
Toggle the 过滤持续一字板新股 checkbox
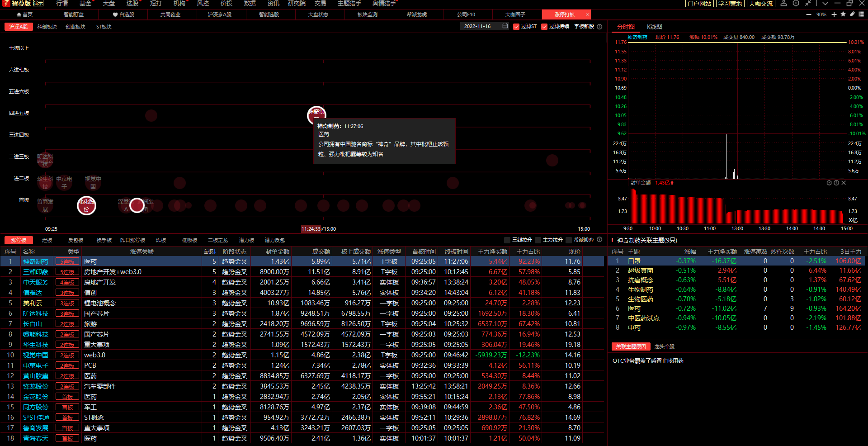(544, 27)
